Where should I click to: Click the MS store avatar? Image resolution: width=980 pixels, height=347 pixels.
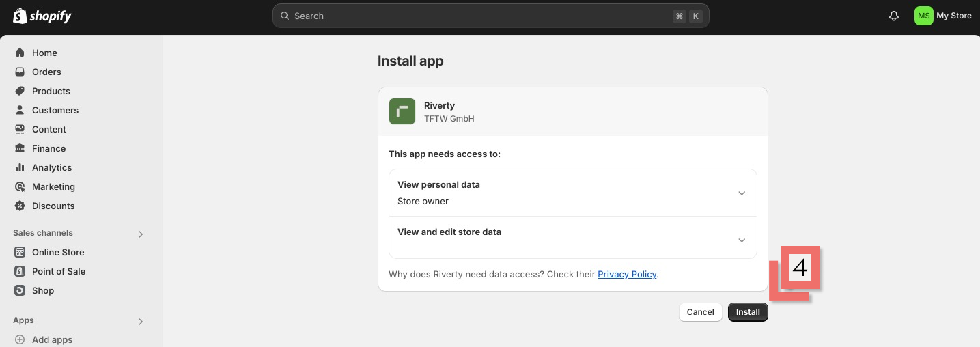[923, 16]
